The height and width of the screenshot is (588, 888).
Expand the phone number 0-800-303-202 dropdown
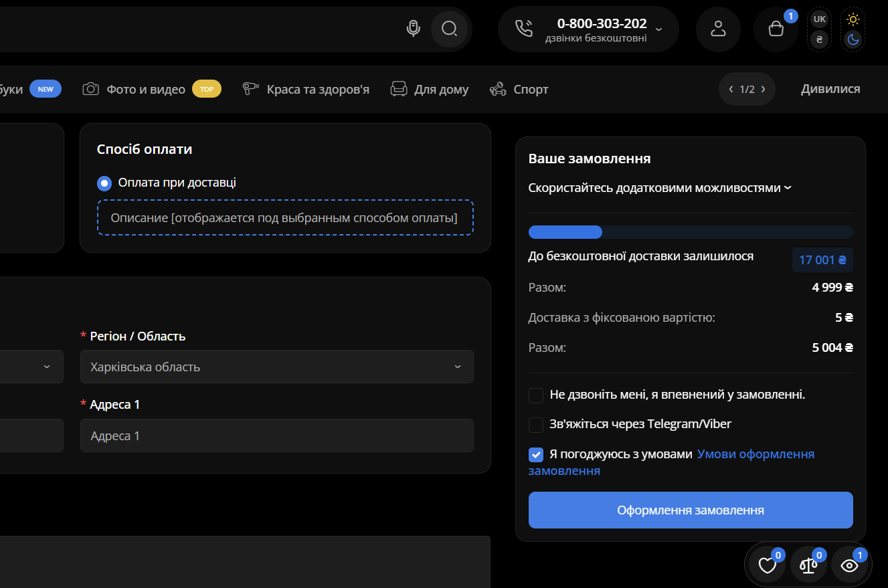point(658,29)
